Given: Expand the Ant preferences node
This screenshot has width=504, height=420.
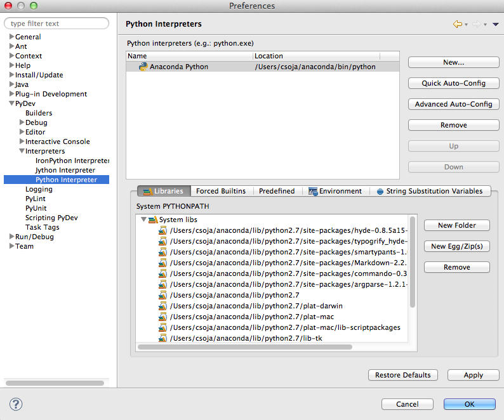Looking at the screenshot, I should (x=12, y=46).
